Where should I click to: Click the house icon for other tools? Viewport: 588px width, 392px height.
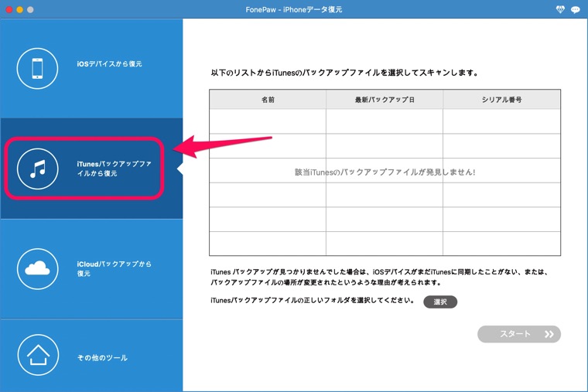[38, 355]
